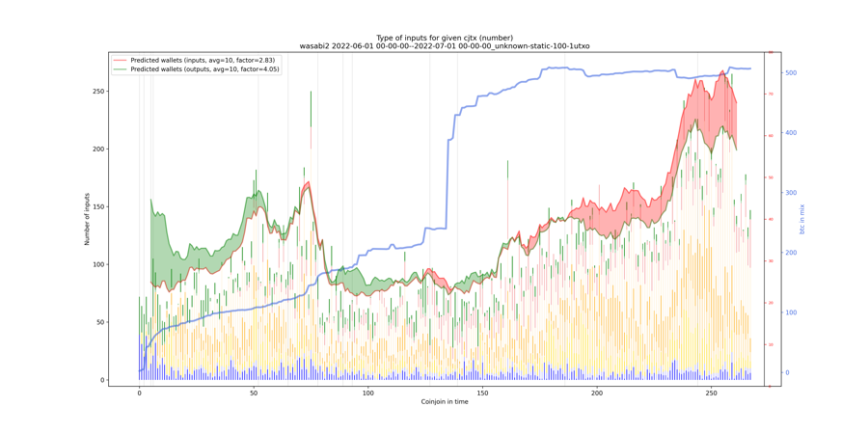The image size is (868, 434).
Task: Click blue right-axis tick label "500"
Action: [x=789, y=73]
